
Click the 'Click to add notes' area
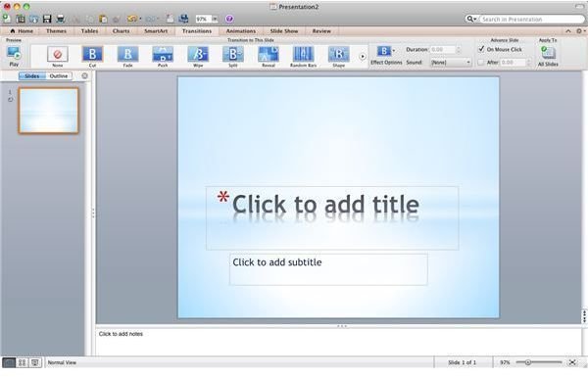(x=339, y=342)
